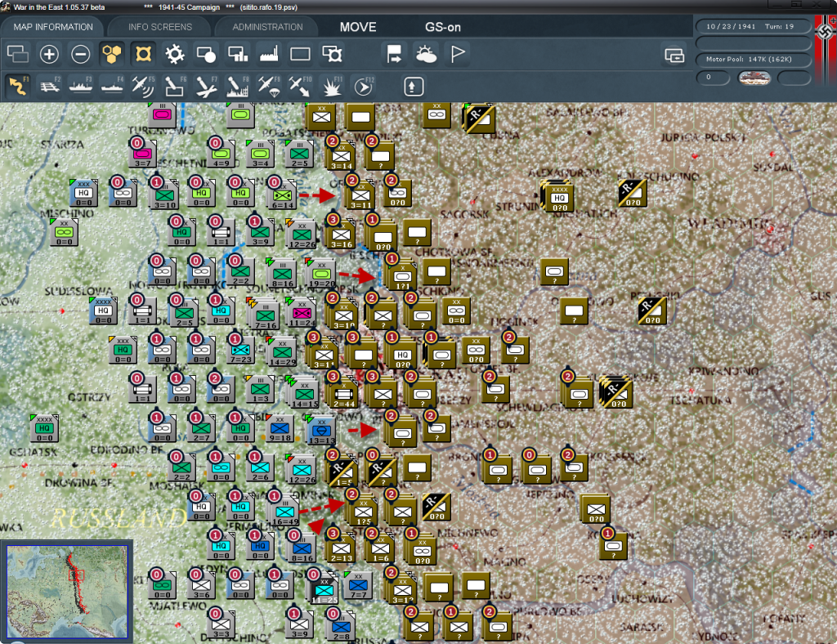Select the German HQ near Gshatsk
Viewport: 837px width, 644px height.
tap(44, 428)
